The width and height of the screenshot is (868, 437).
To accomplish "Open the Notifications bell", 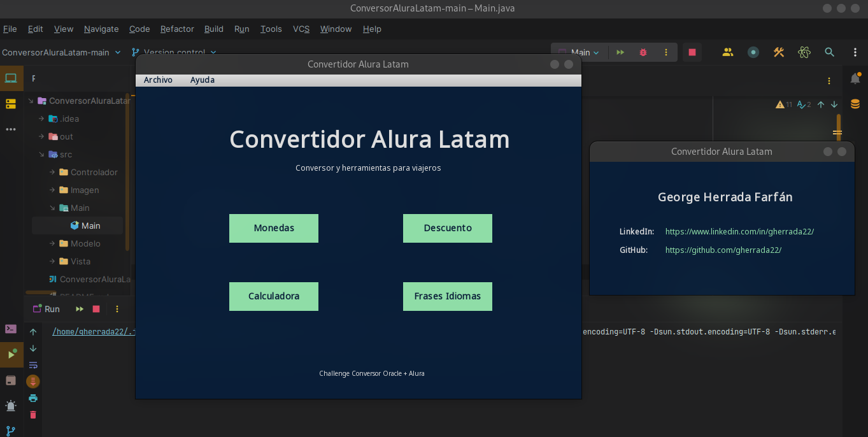I will (x=855, y=78).
